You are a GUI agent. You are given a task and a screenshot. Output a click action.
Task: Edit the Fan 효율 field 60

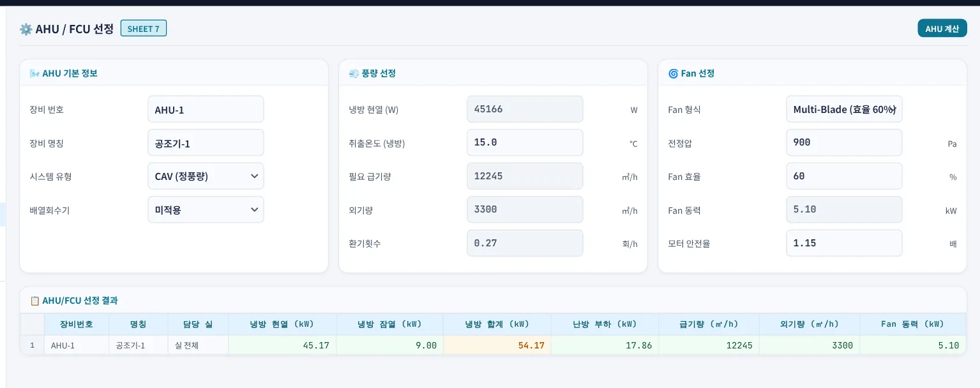point(844,176)
